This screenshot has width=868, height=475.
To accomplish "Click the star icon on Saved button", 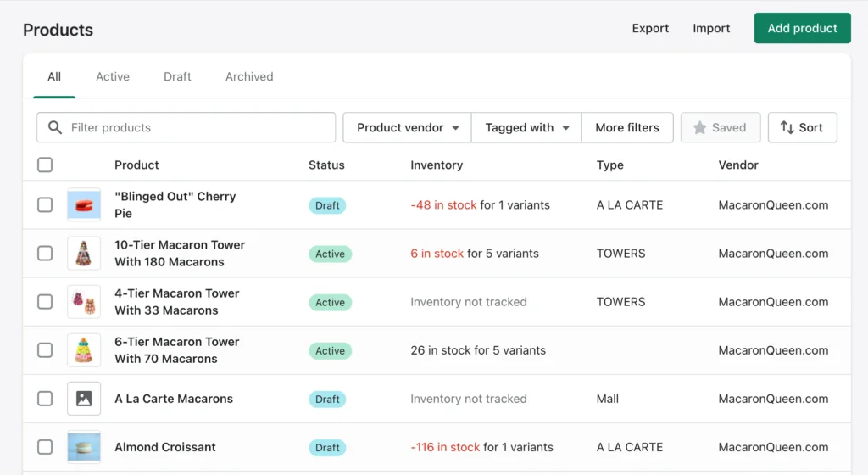I will pos(699,128).
